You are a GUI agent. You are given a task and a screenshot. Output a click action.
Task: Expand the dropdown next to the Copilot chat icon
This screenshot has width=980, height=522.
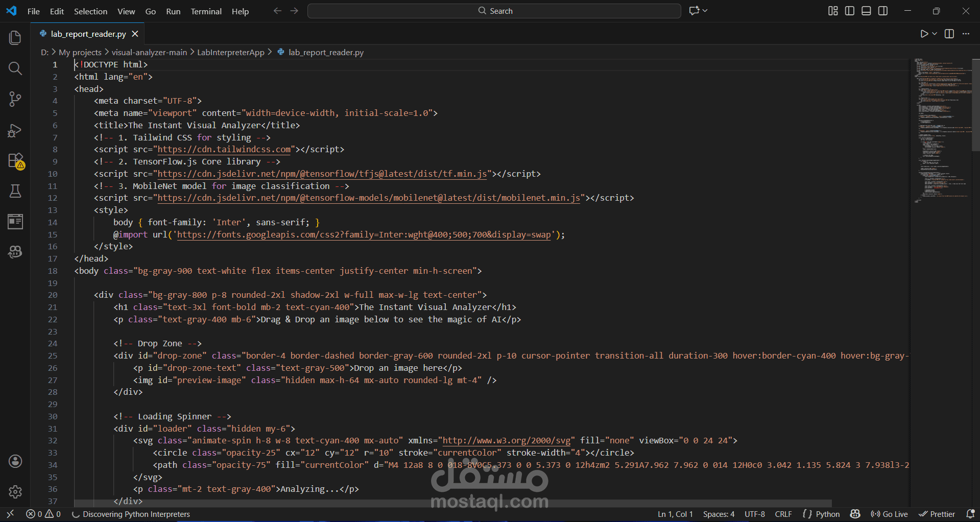[705, 11]
